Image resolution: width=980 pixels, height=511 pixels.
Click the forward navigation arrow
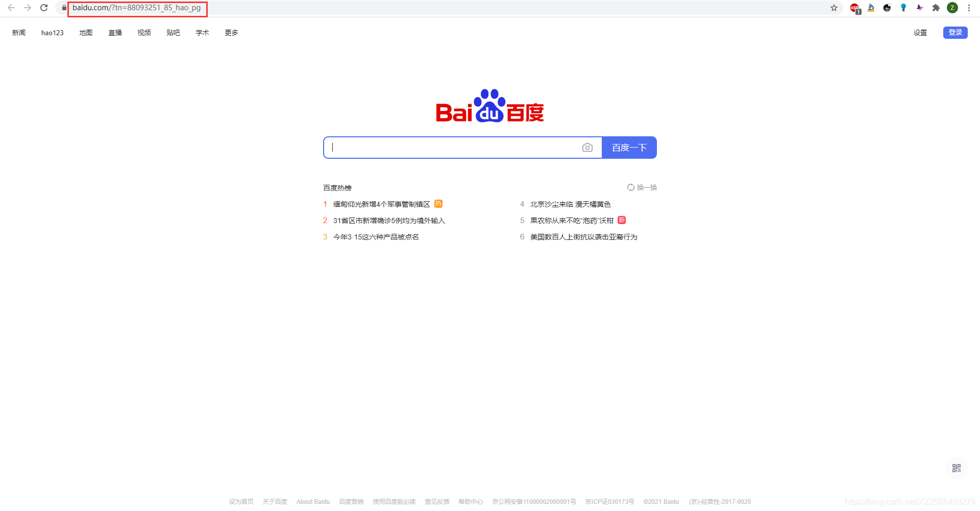28,8
